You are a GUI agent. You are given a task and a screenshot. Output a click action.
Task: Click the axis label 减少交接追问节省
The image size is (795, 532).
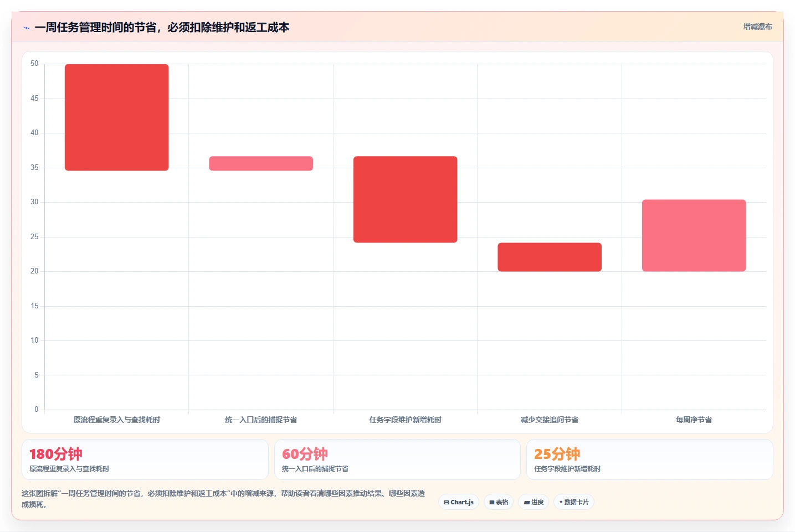click(x=550, y=420)
